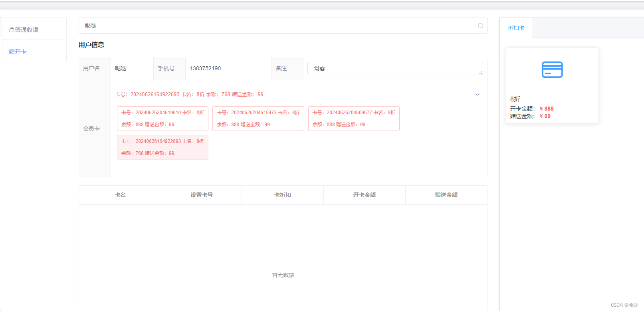Select the card ending in 609677

[x=354, y=119]
